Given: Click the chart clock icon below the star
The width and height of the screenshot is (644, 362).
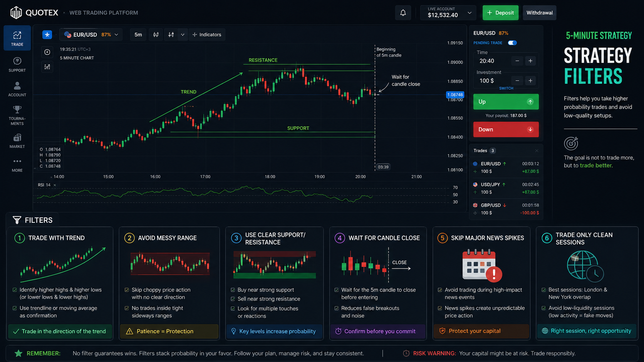Looking at the screenshot, I should (x=47, y=52).
